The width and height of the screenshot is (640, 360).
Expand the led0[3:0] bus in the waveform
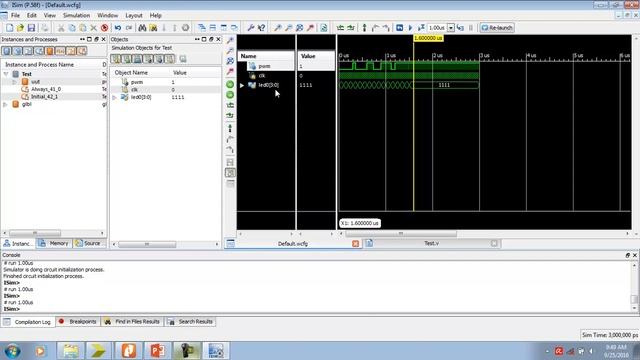pos(242,85)
